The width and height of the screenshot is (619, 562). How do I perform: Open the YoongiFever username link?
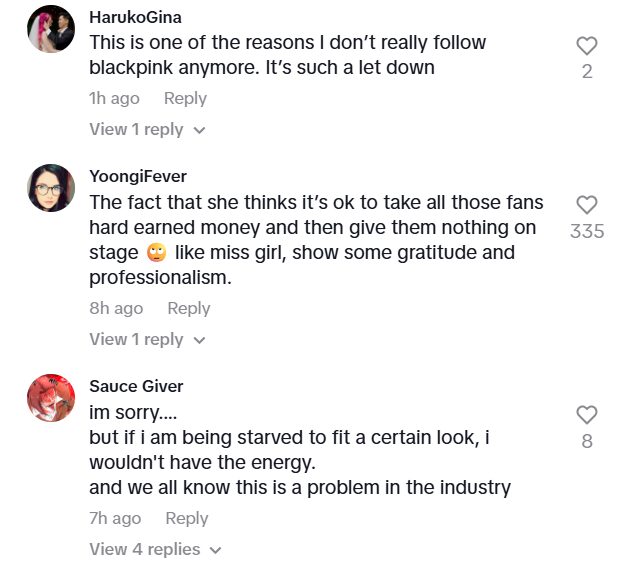coord(137,176)
